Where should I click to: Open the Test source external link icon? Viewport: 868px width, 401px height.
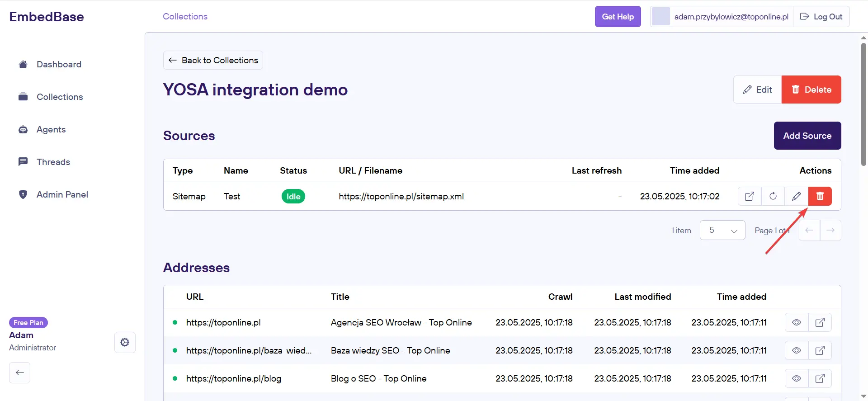(x=750, y=196)
